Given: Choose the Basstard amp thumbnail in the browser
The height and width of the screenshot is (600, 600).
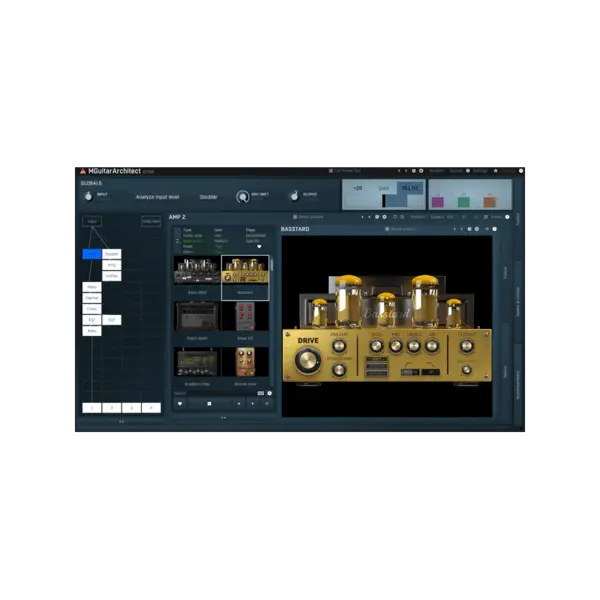Looking at the screenshot, I should pos(245,277).
